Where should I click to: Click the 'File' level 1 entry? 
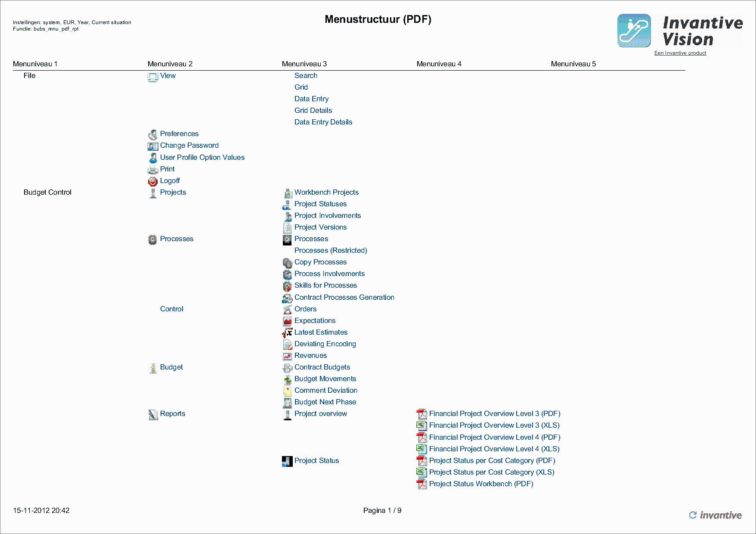(29, 75)
